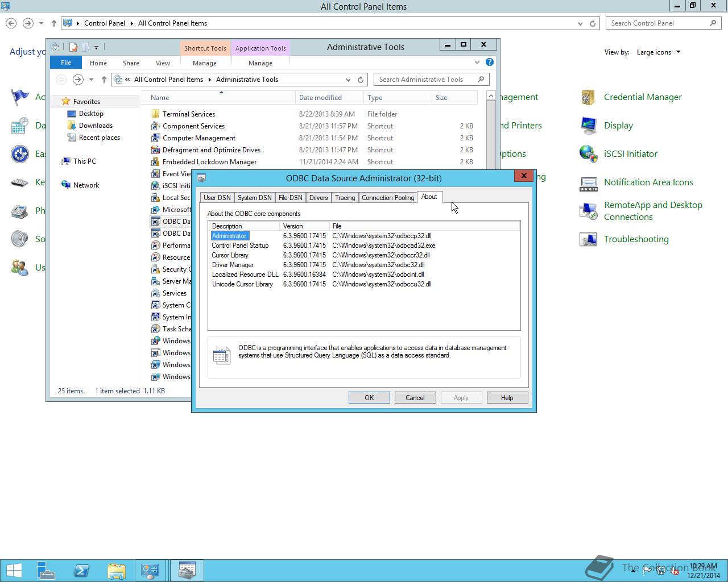Switch to the Drivers tab
The height and width of the screenshot is (582, 728).
[x=318, y=198]
